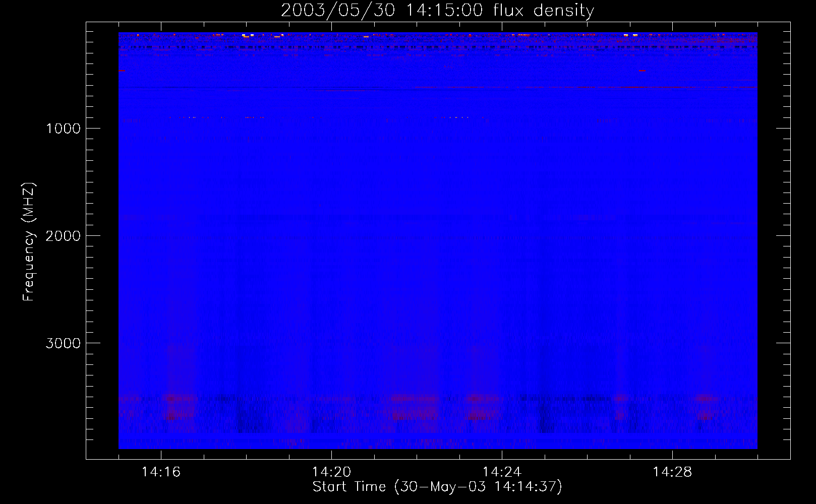Click the 2000 frequency tick label

(63, 236)
